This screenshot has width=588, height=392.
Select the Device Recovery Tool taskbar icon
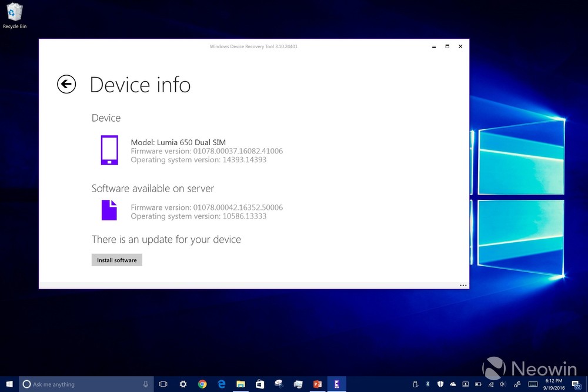point(337,384)
